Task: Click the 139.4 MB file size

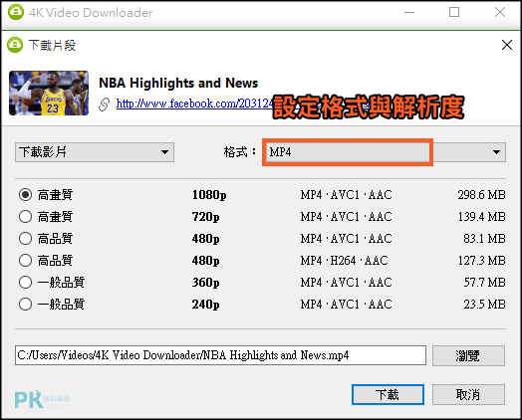Action: [x=481, y=217]
